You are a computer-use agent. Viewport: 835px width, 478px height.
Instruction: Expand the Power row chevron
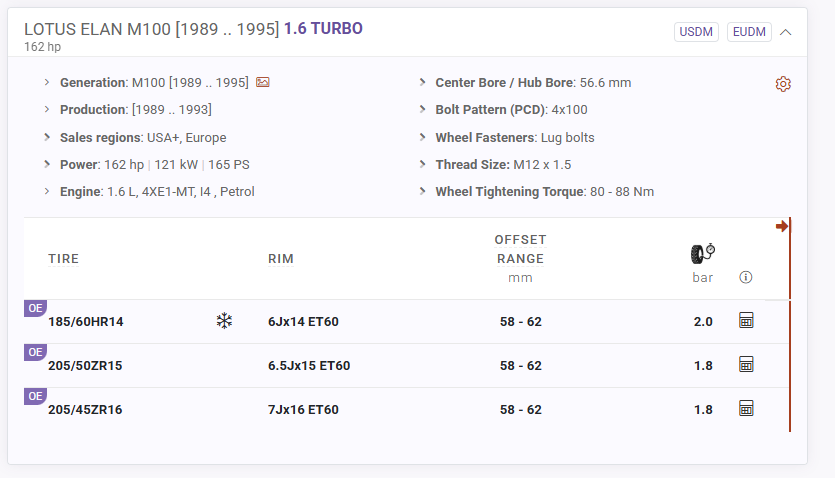(x=47, y=164)
